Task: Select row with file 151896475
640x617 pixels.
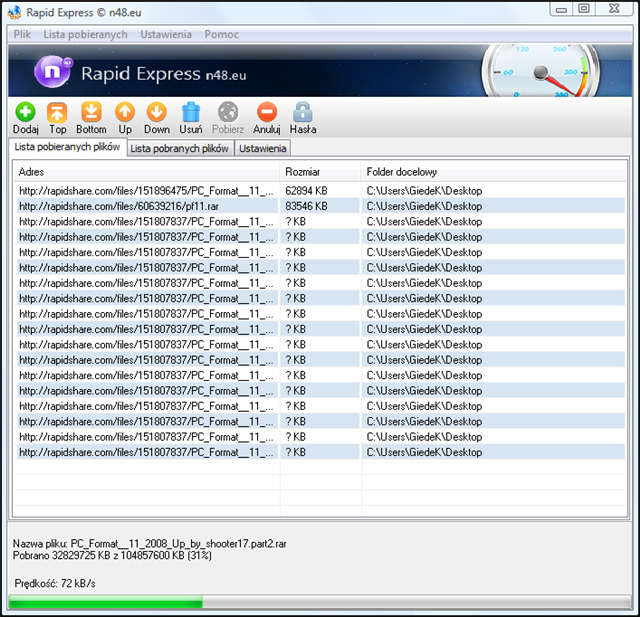Action: [x=320, y=191]
